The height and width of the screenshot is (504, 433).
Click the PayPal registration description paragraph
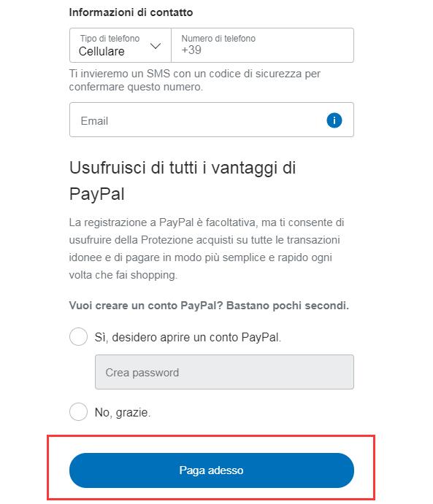(x=207, y=249)
